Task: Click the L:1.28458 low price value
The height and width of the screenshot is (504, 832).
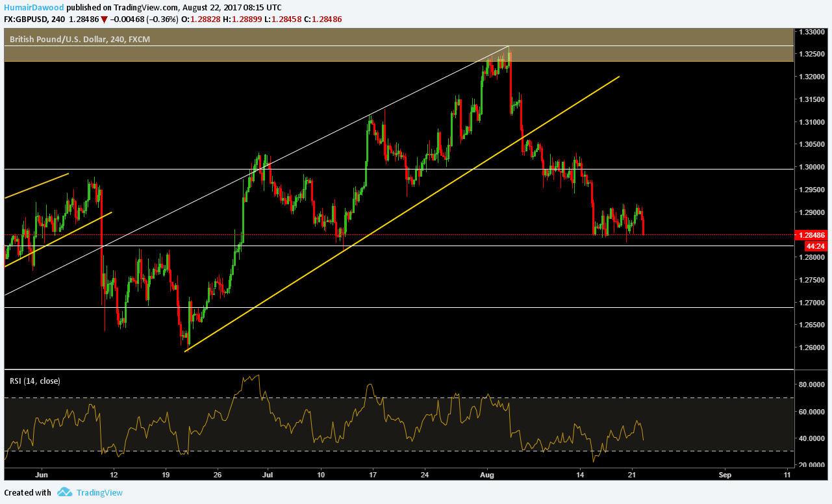Action: click(x=282, y=19)
